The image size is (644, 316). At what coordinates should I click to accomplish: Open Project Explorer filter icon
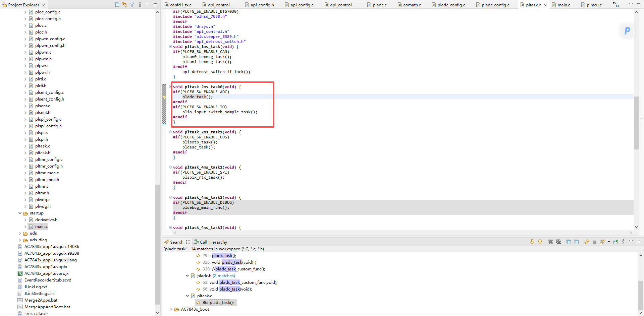(x=132, y=5)
